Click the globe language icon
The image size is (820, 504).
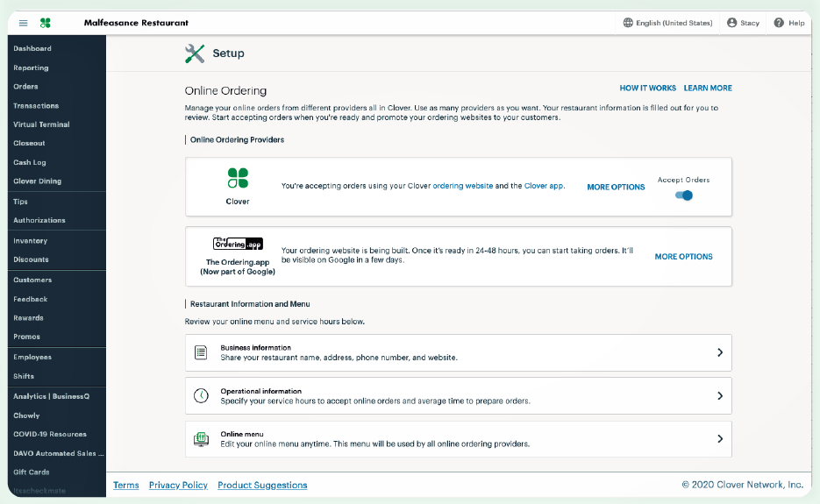(x=628, y=23)
